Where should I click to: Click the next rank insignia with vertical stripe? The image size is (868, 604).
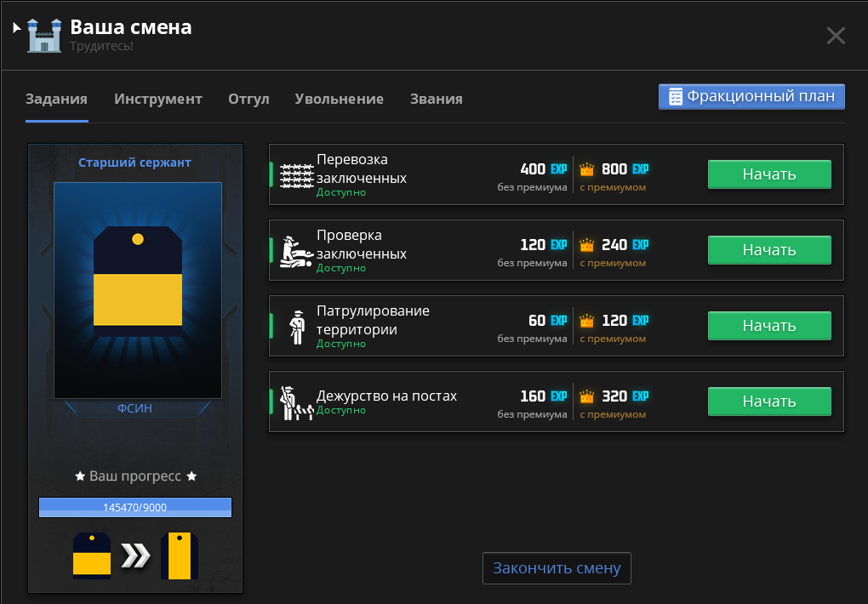pyautogui.click(x=179, y=556)
